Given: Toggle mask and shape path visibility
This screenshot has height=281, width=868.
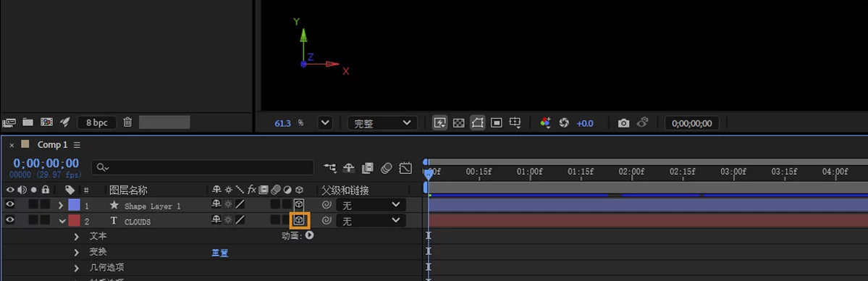Looking at the screenshot, I should [x=477, y=123].
